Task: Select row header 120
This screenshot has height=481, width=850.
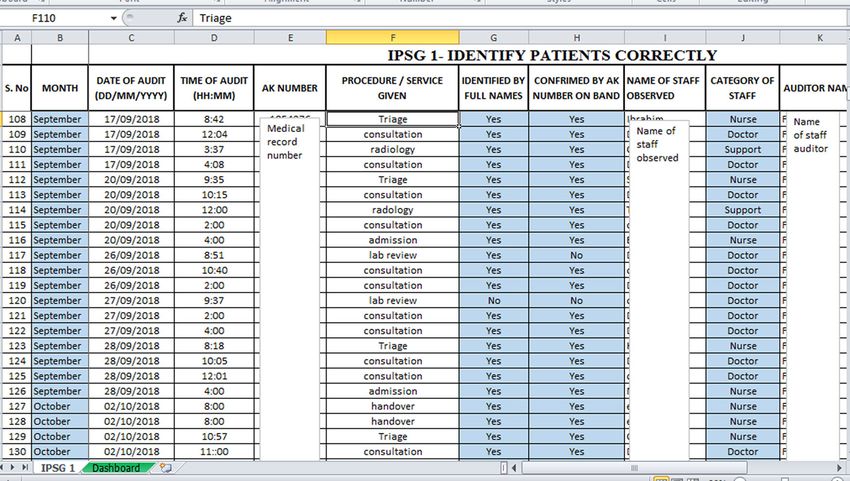Action: click(17, 300)
